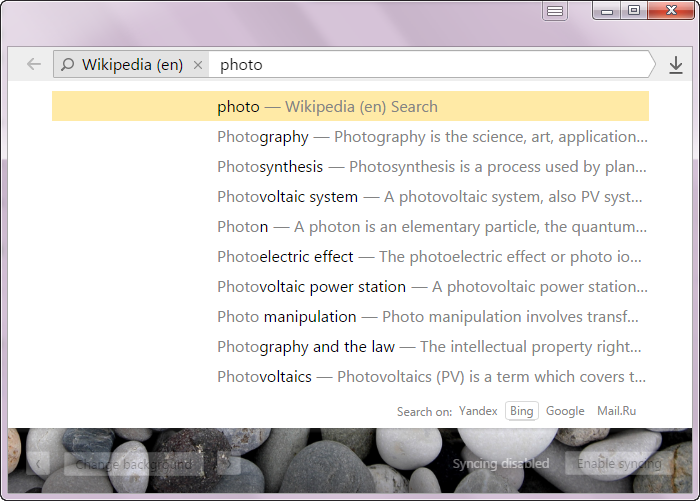Image resolution: width=700 pixels, height=501 pixels.
Task: Search on Mail.Ru
Action: tap(617, 411)
